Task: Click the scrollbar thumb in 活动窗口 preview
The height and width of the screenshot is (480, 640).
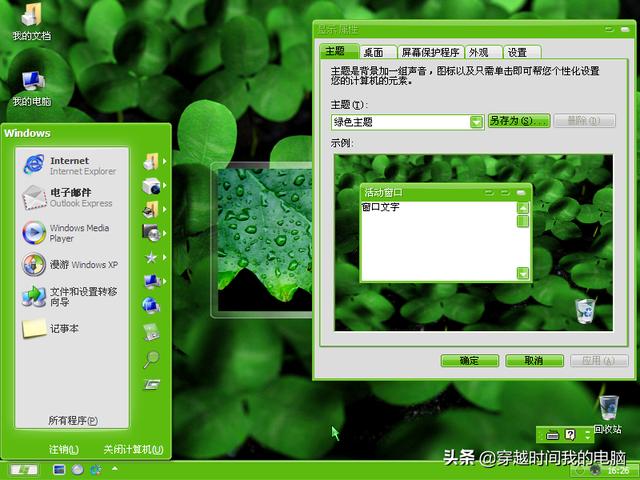Action: tap(523, 221)
